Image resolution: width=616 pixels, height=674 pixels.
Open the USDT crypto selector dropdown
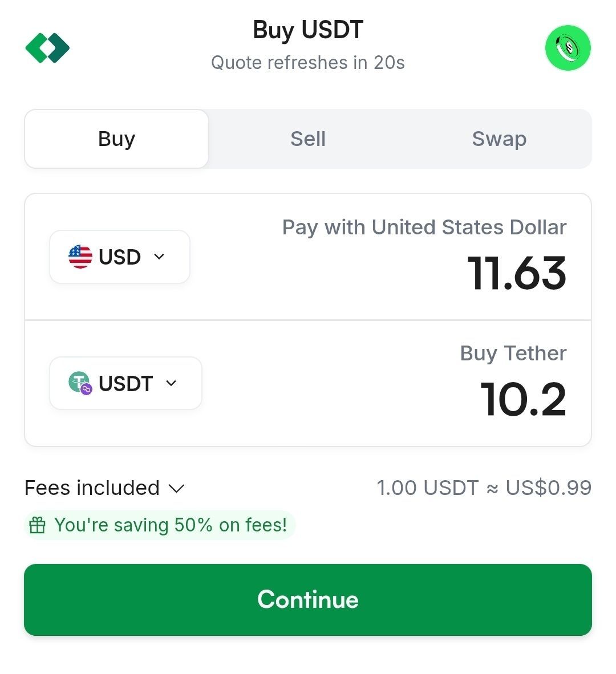tap(126, 383)
